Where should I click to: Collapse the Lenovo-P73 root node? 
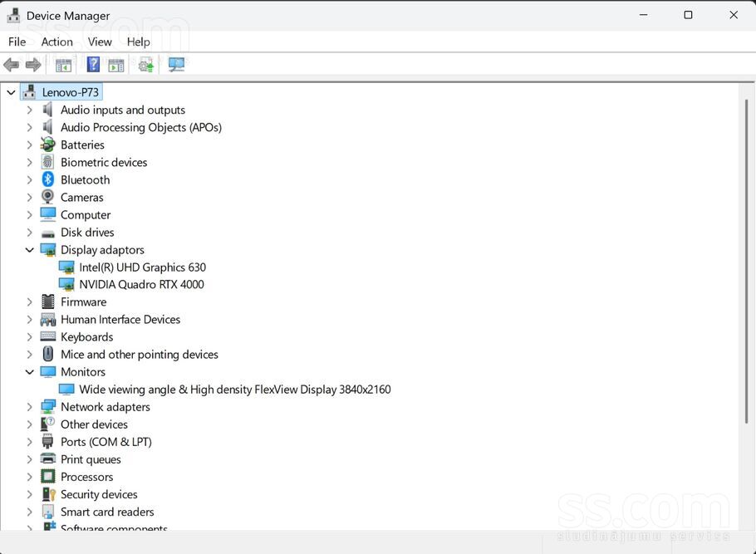11,92
